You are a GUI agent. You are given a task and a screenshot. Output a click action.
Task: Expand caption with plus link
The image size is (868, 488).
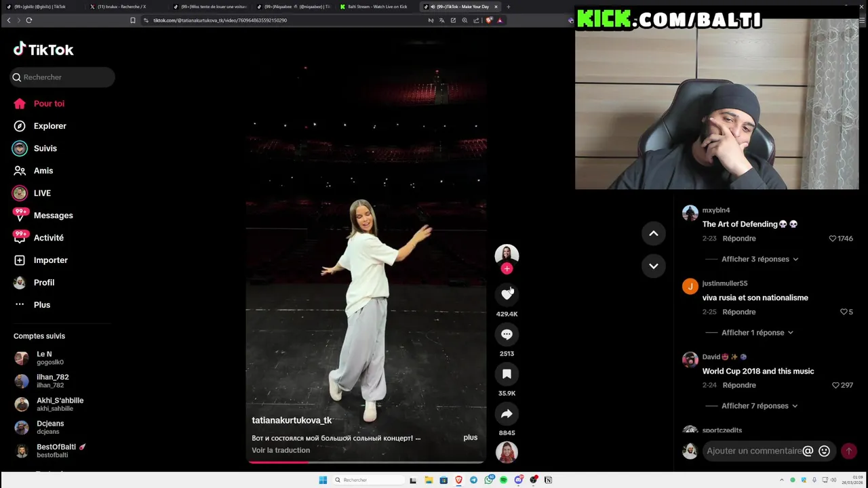(x=471, y=438)
